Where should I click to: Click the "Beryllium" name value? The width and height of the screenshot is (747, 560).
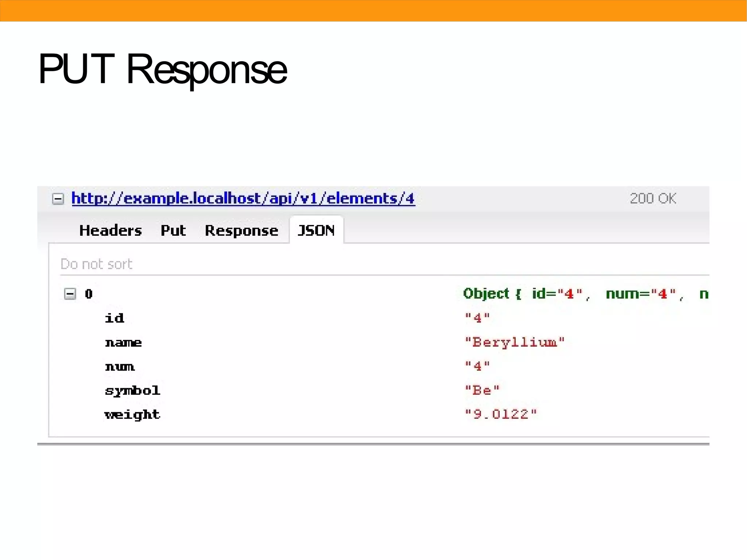tap(515, 342)
